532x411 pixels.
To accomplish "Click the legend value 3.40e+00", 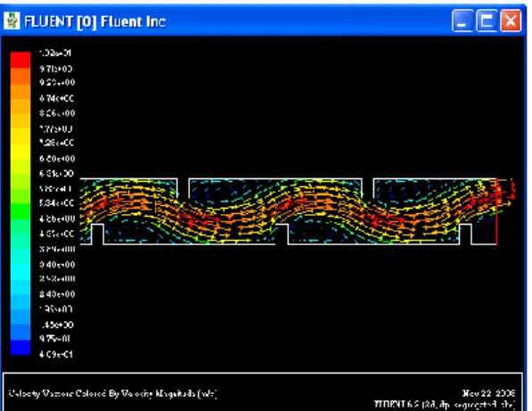I will click(57, 265).
